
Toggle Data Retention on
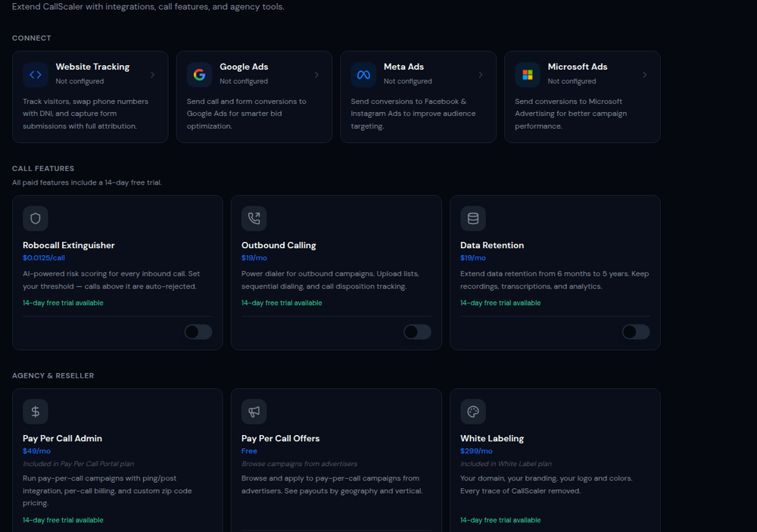636,332
